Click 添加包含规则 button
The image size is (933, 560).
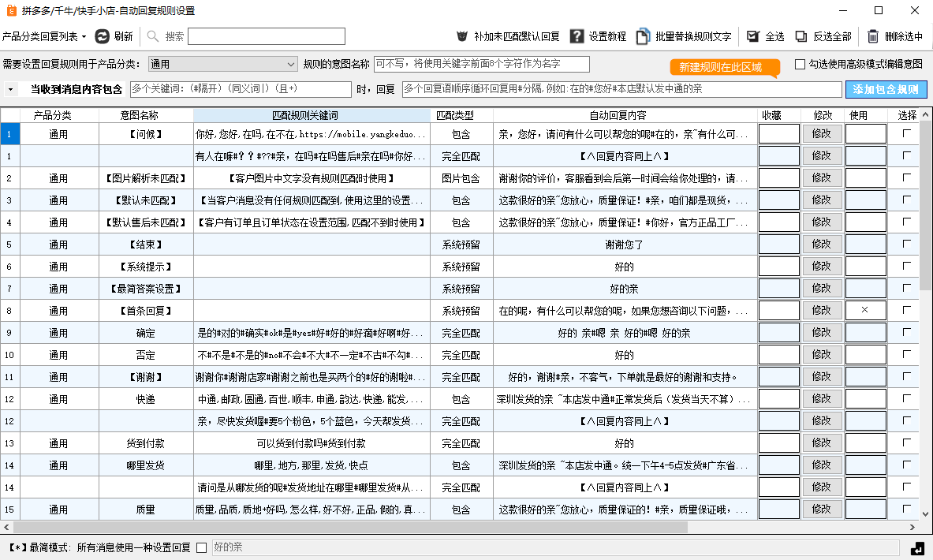pos(886,89)
